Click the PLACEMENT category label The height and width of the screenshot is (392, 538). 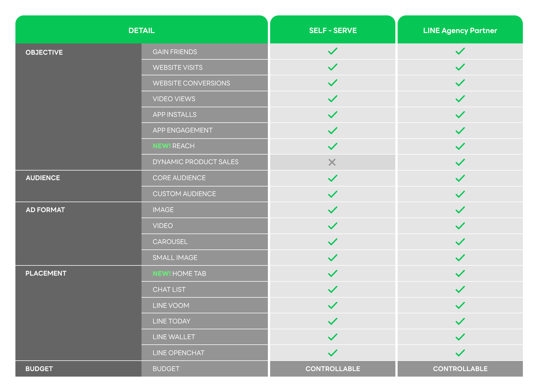pos(46,273)
